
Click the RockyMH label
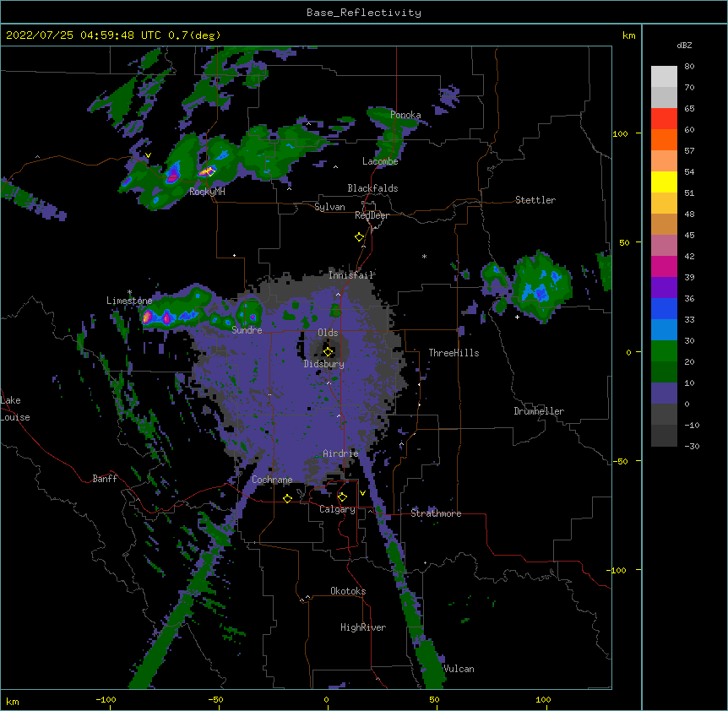tap(207, 192)
